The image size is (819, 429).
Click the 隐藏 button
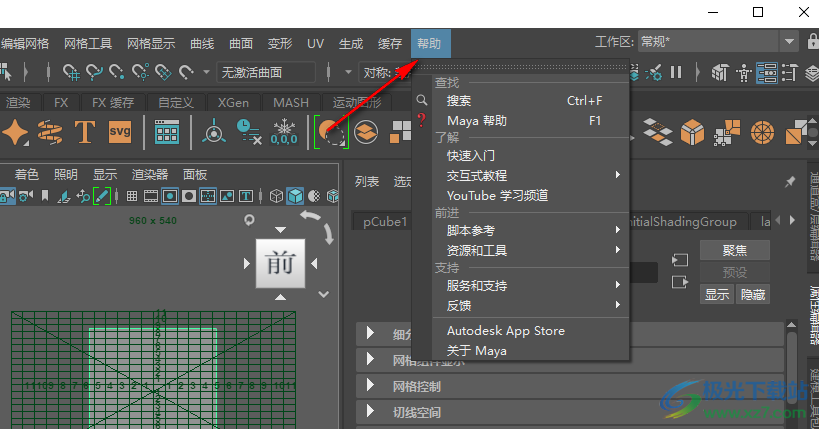pyautogui.click(x=753, y=295)
